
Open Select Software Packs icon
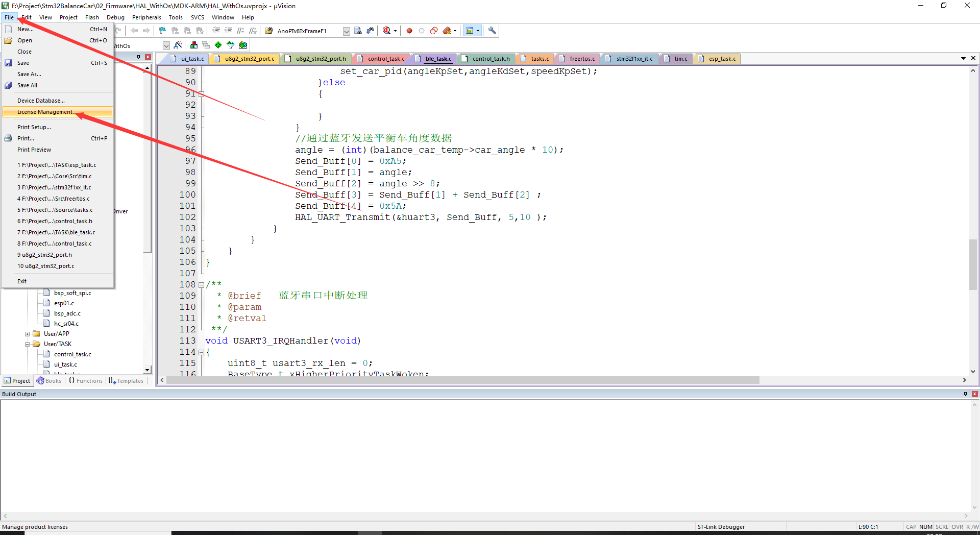point(231,45)
